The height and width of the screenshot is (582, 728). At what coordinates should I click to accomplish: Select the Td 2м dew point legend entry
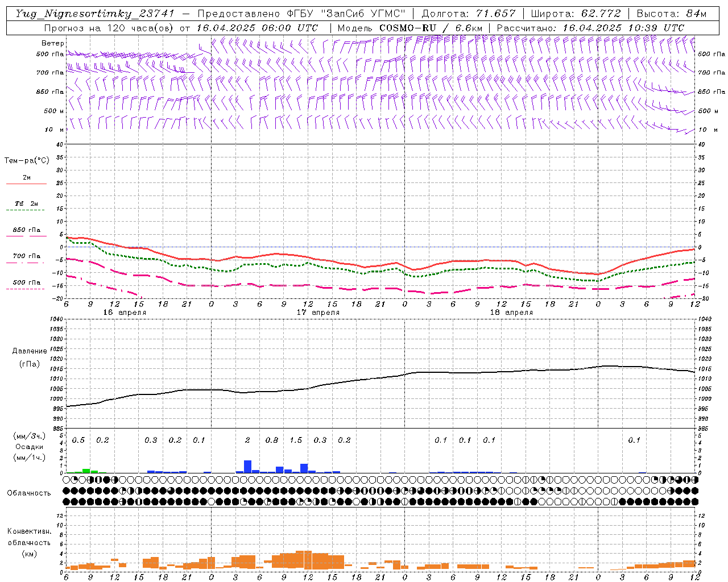[x=26, y=203]
